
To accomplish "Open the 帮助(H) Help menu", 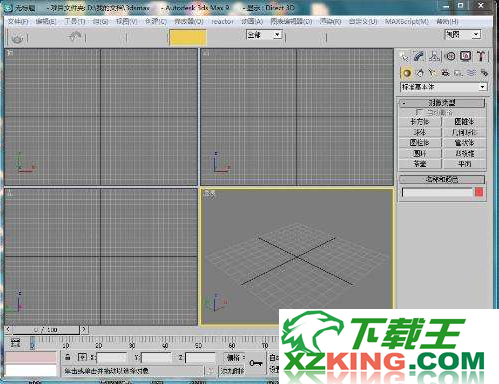I will pos(447,22).
